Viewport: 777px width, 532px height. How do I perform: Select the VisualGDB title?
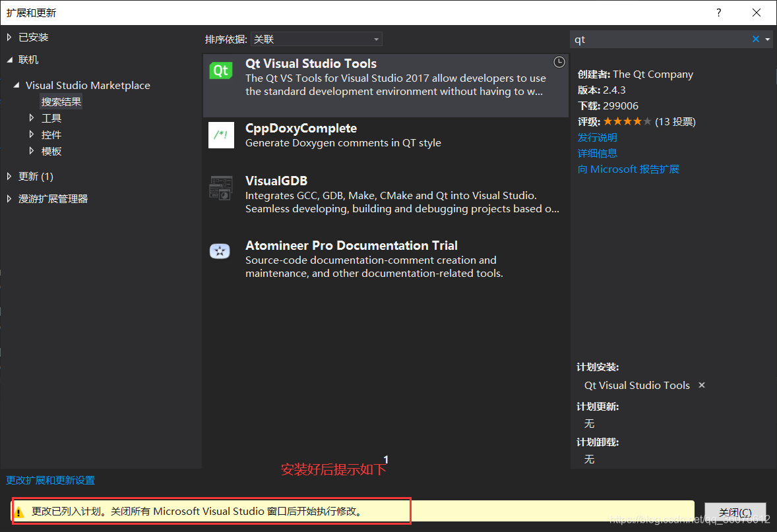click(x=276, y=181)
